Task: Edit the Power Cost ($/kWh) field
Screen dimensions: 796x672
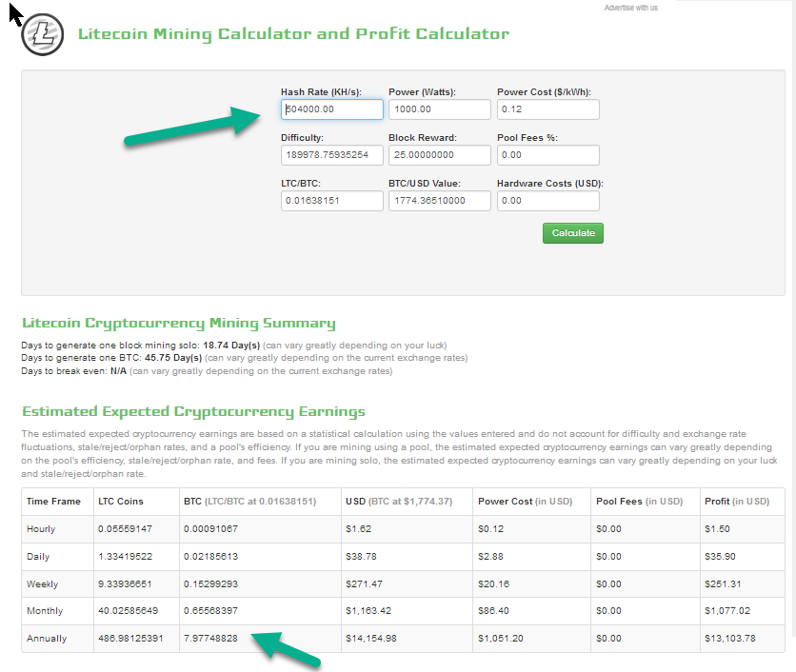Action: click(548, 109)
